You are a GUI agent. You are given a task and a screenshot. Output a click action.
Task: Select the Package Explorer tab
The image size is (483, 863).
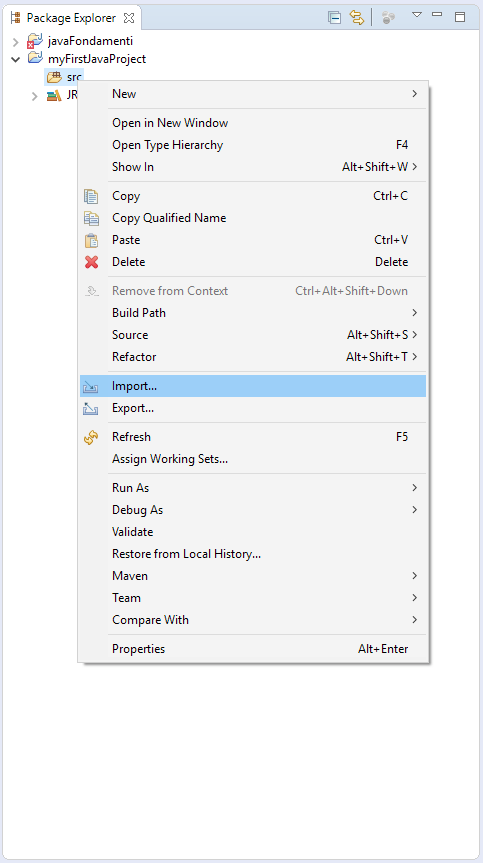pyautogui.click(x=72, y=18)
